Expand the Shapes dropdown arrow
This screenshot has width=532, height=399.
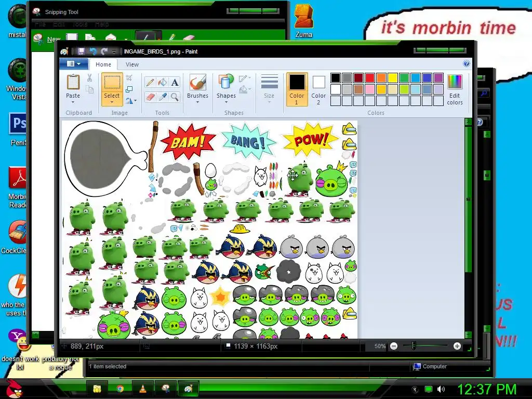click(x=226, y=102)
